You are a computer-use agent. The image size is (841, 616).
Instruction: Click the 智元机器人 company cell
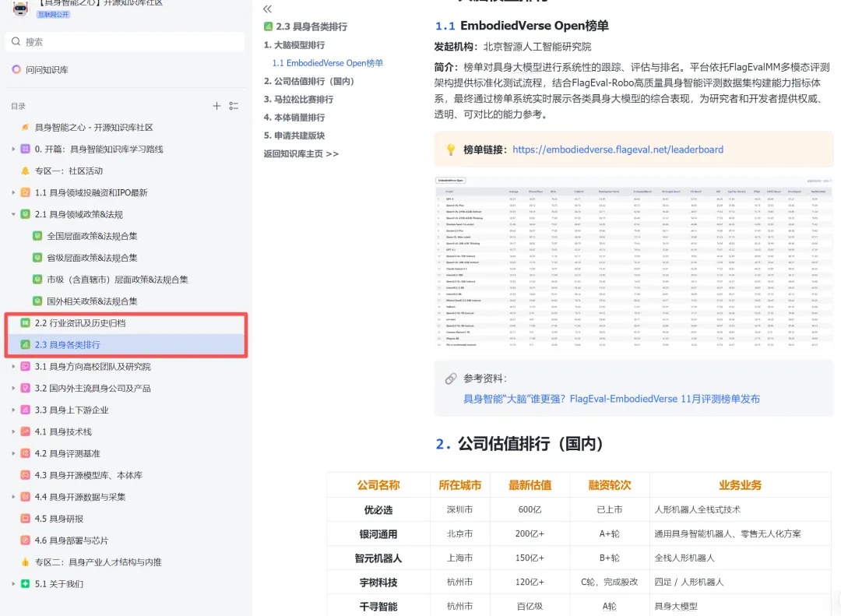[378, 558]
